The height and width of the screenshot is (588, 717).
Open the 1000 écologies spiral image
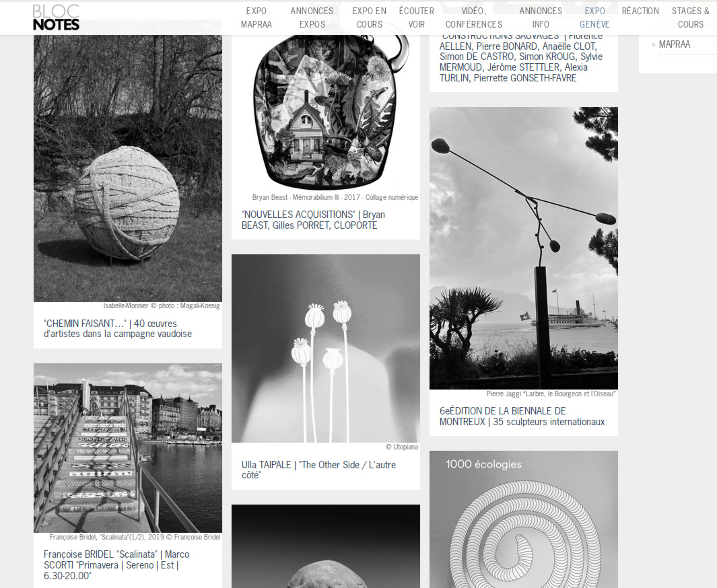click(x=524, y=519)
